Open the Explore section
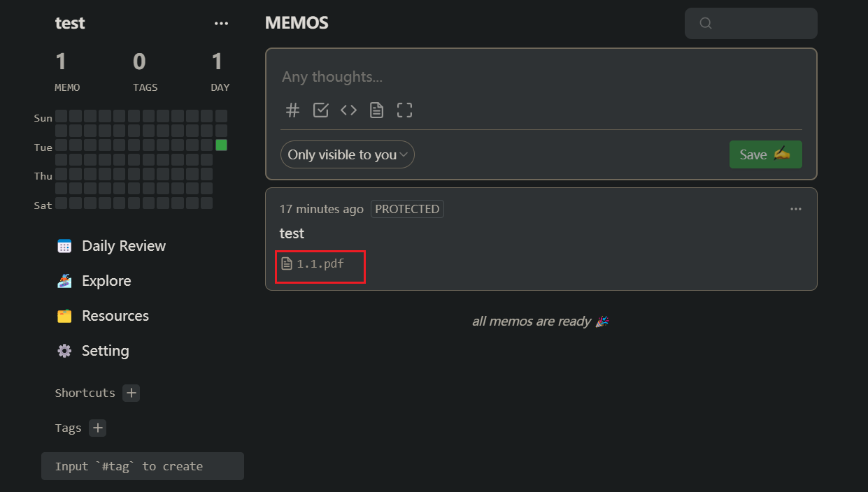Viewport: 868px width, 492px height. click(106, 280)
